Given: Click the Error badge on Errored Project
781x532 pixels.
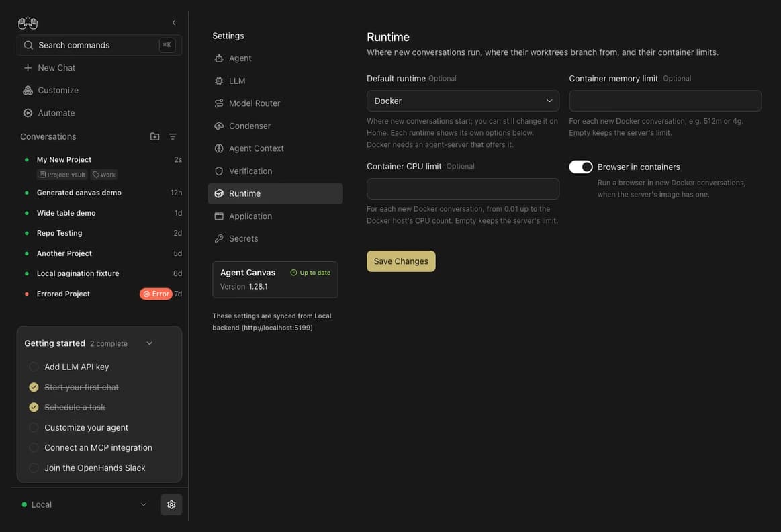Looking at the screenshot, I should pyautogui.click(x=156, y=294).
